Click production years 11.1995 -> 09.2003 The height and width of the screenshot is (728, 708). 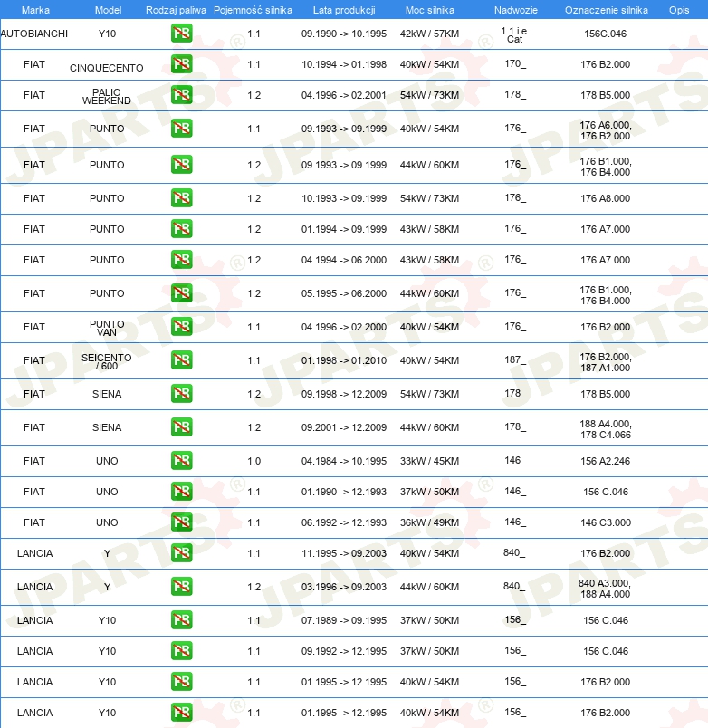point(344,553)
